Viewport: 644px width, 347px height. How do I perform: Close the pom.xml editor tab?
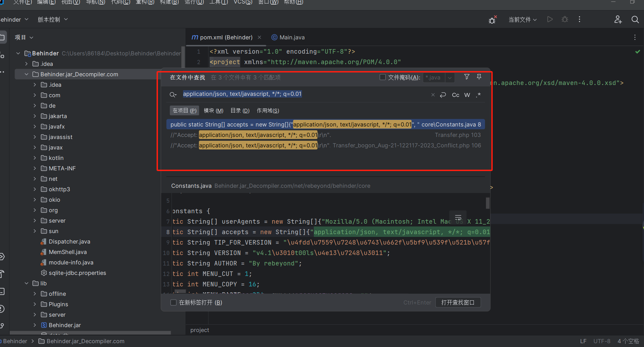pyautogui.click(x=259, y=37)
